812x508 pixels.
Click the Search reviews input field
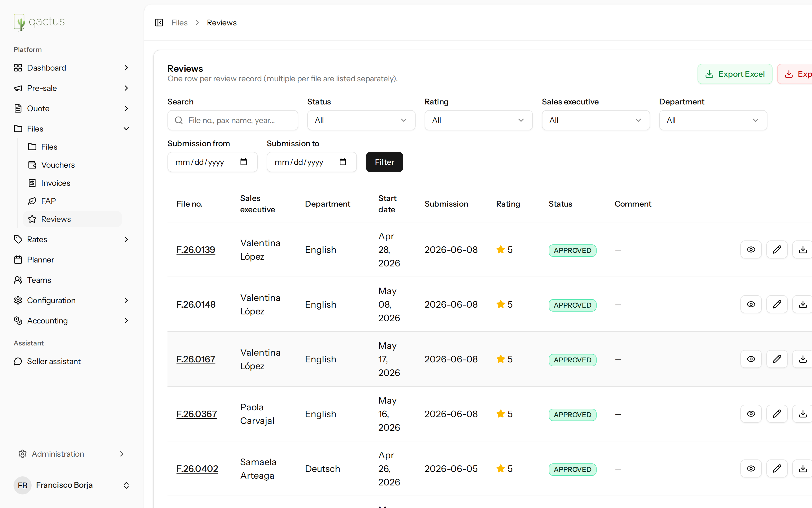pyautogui.click(x=233, y=120)
